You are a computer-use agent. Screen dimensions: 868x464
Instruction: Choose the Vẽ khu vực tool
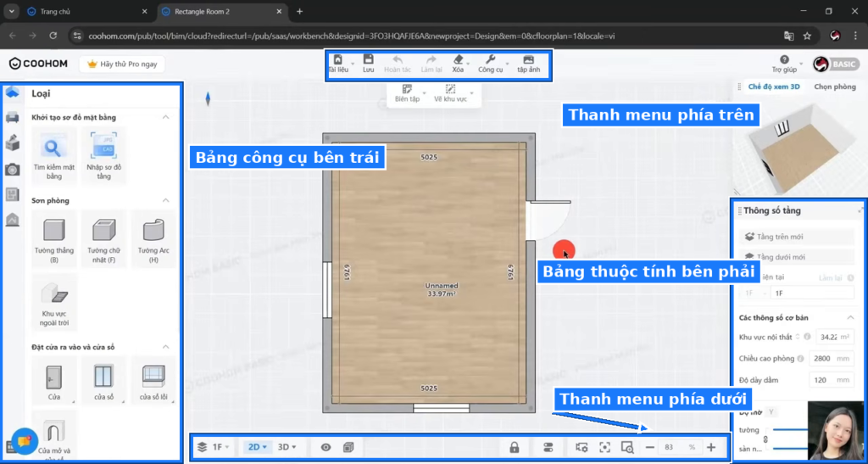tap(451, 93)
